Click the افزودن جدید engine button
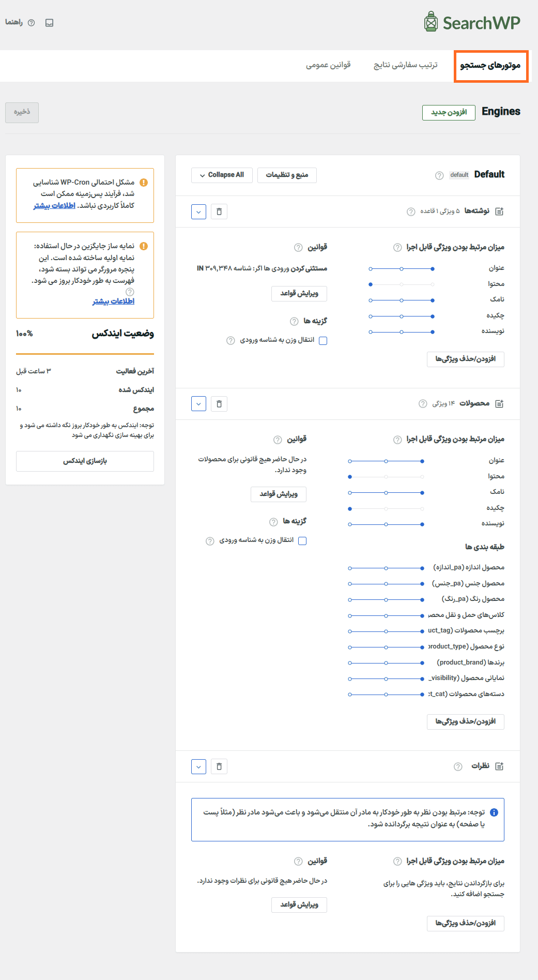 (449, 112)
